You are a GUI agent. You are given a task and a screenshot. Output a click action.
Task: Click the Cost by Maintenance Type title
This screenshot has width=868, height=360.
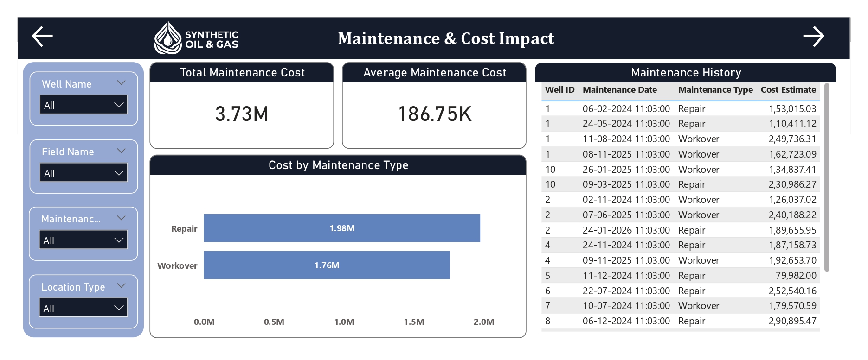[338, 165]
